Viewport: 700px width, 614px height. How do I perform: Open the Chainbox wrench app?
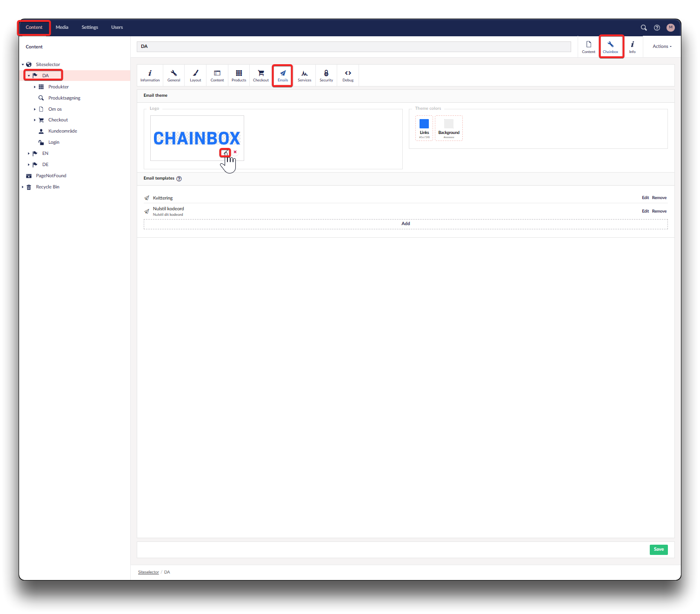611,47
